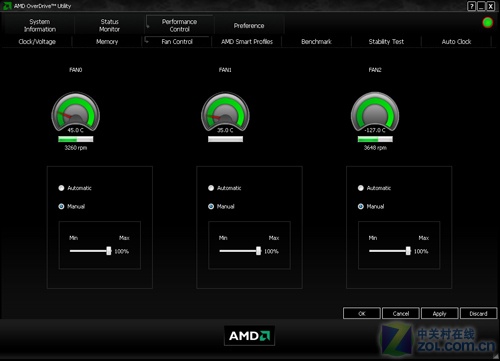Viewport: 500px width, 361px height.
Task: Select Manual mode for FAN1
Action: coord(211,206)
